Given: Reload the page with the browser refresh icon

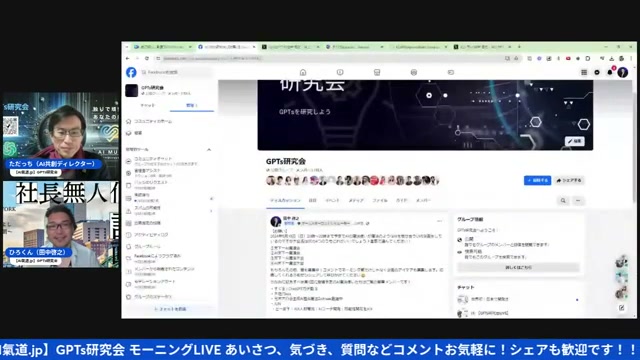Looking at the screenshot, I should 147,58.
